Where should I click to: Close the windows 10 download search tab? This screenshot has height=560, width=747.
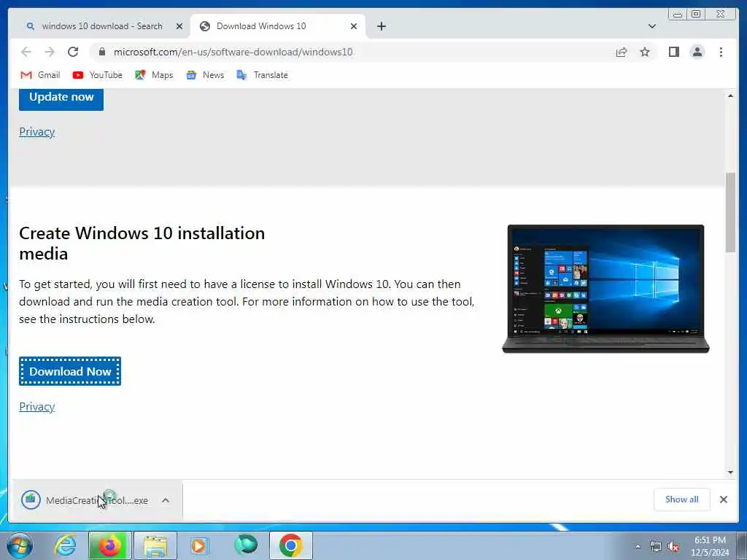(179, 26)
